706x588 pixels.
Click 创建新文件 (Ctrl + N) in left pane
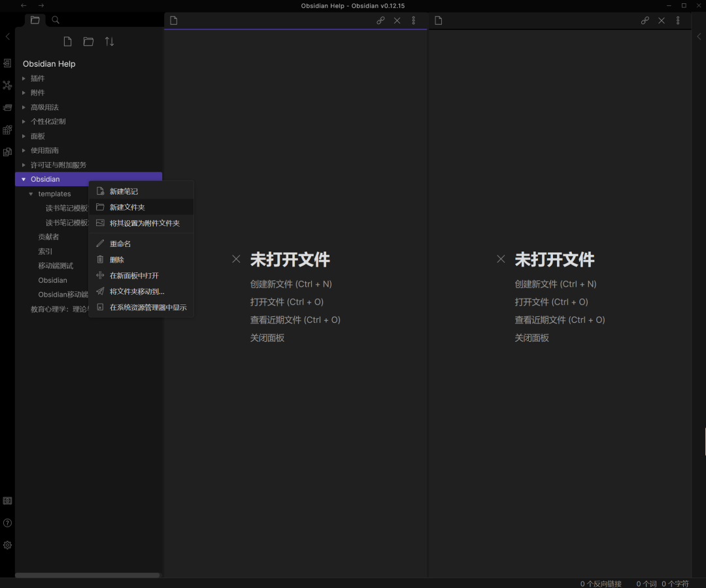click(x=291, y=284)
